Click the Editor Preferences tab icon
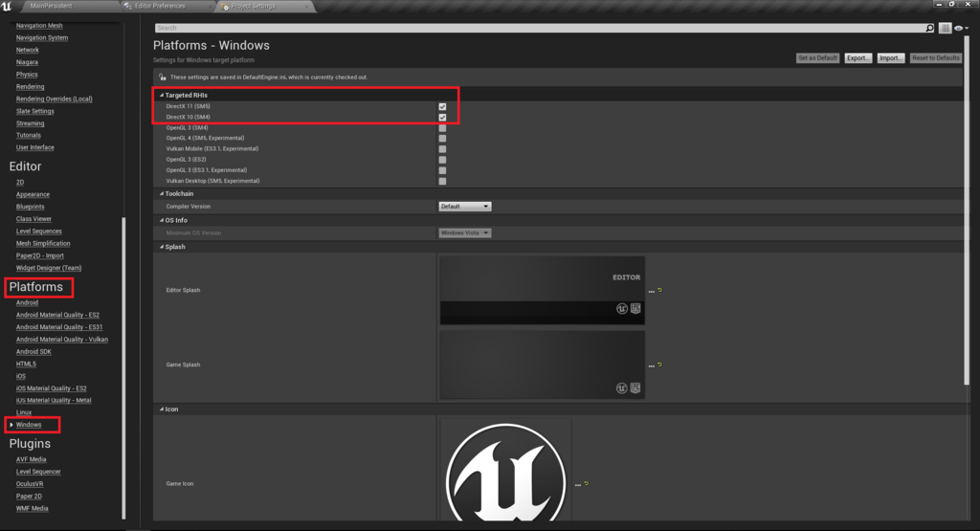 (128, 7)
